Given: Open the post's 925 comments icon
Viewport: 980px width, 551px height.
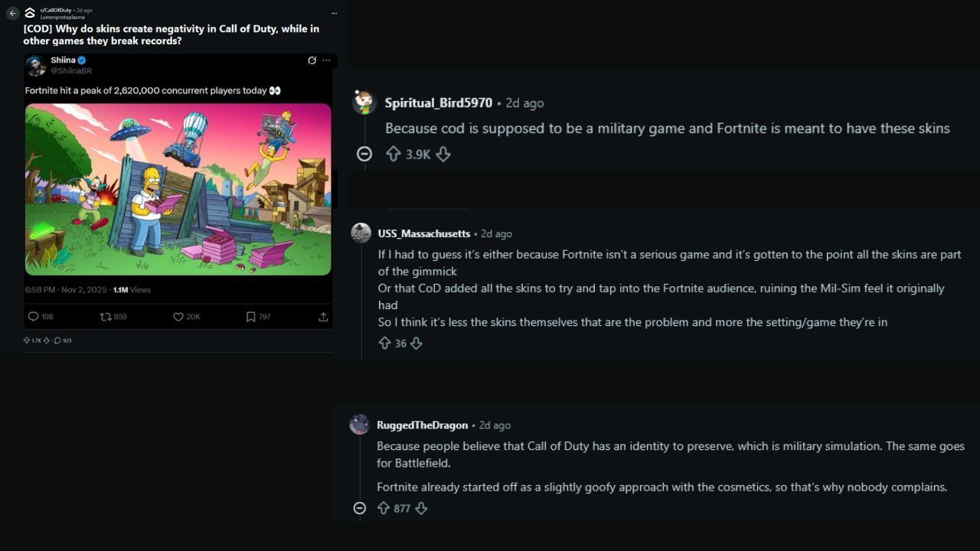Looking at the screenshot, I should (x=57, y=341).
